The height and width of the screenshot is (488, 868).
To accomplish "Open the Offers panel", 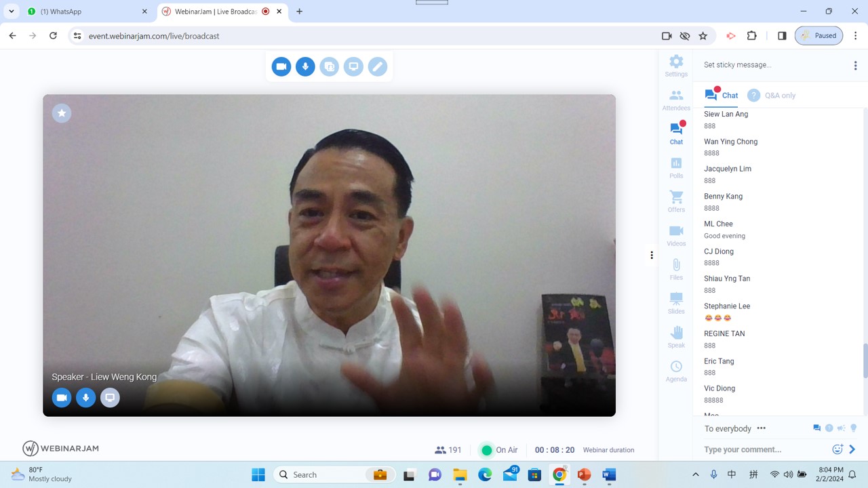I will (676, 201).
